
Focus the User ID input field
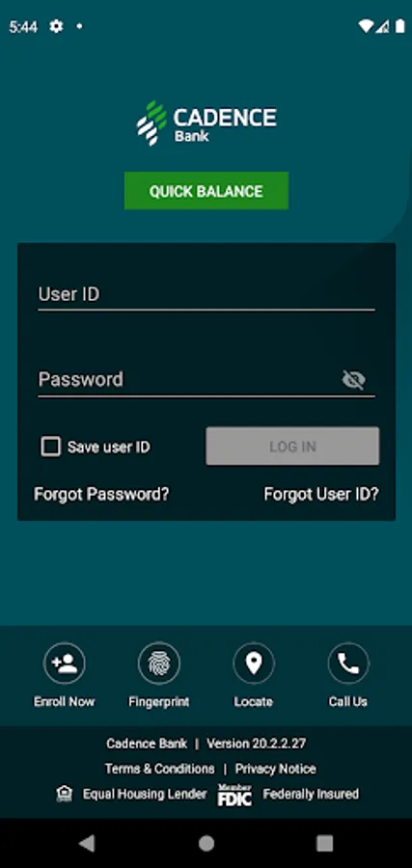[x=206, y=295]
